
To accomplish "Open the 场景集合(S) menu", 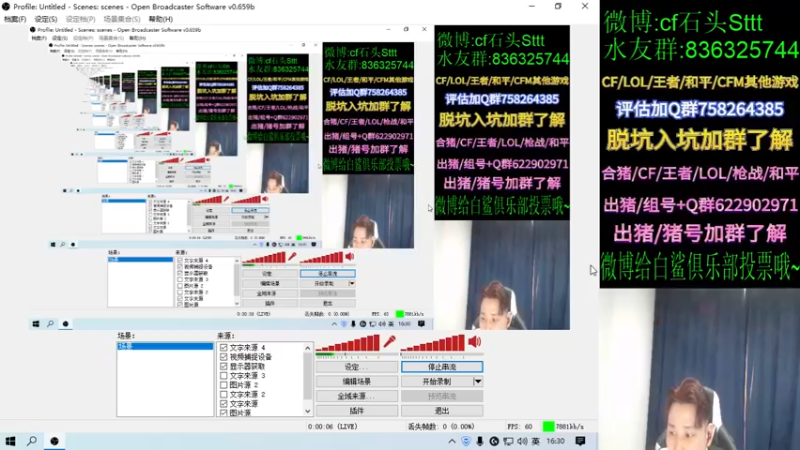I will coord(122,19).
